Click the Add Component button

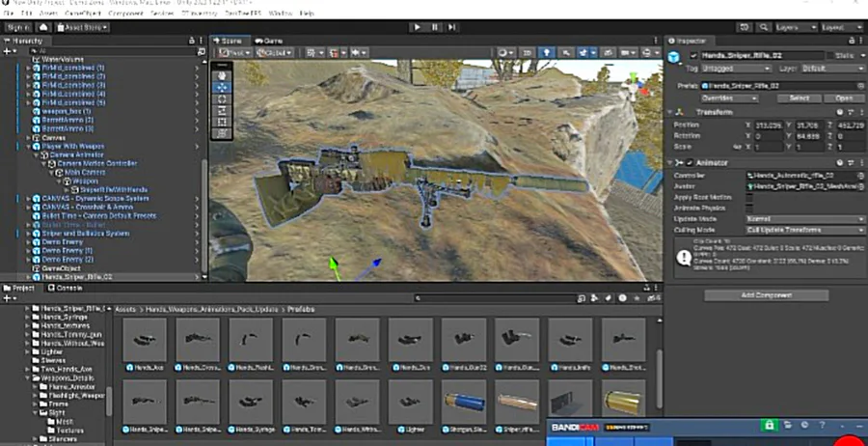766,295
